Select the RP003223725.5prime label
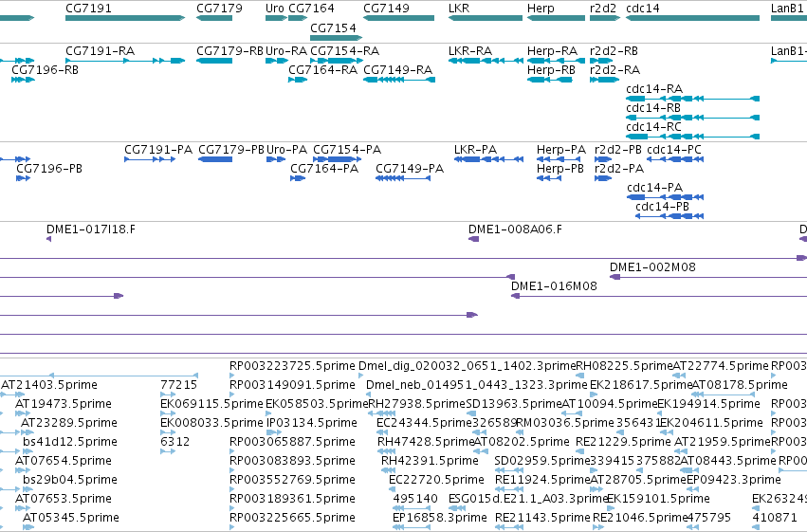 (x=292, y=366)
